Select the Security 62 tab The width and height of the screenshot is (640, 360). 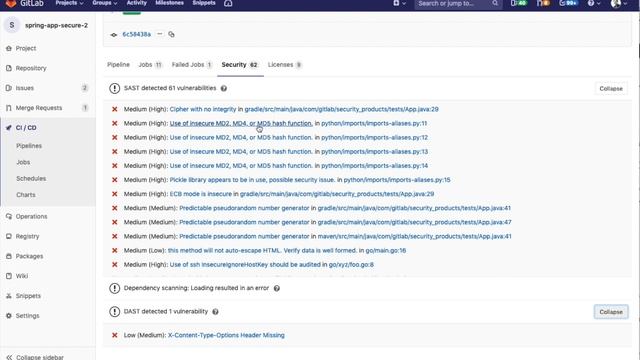(240, 64)
